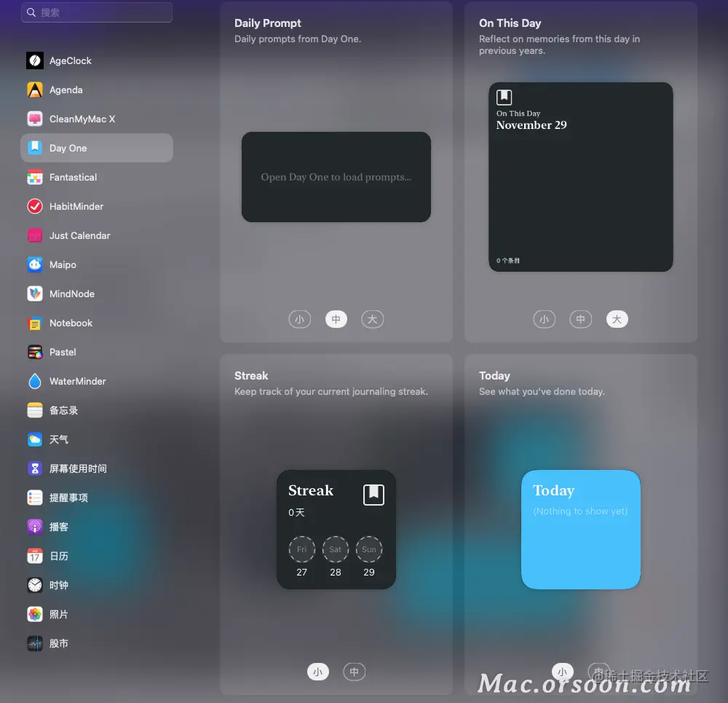
Task: Click the Fantastical app icon
Action: point(35,177)
